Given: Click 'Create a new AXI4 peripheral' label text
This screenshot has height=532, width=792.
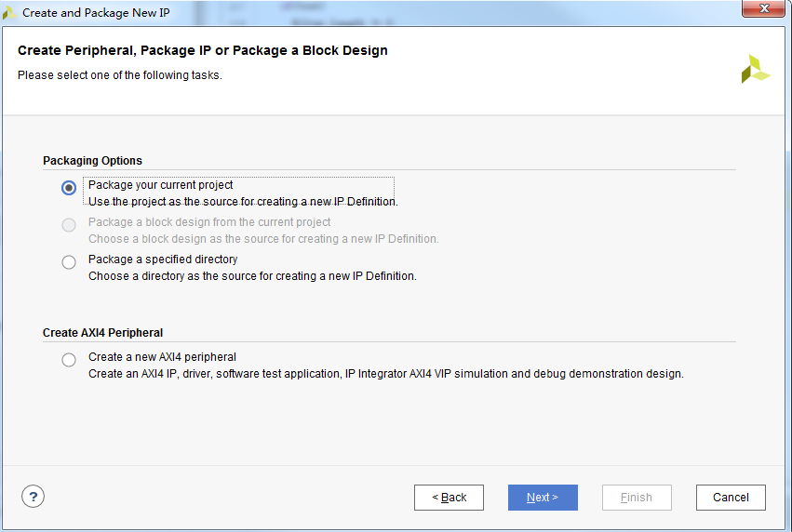Looking at the screenshot, I should 162,357.
